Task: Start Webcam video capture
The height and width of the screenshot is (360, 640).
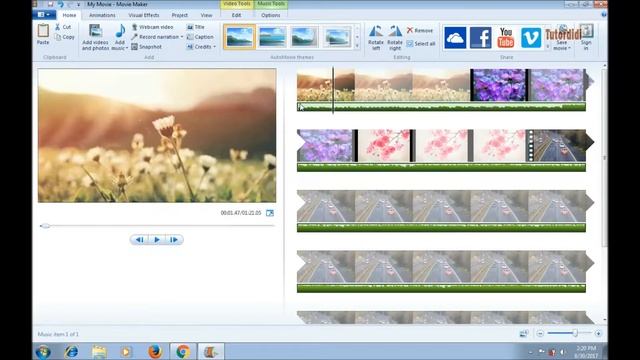Action: [x=153, y=27]
